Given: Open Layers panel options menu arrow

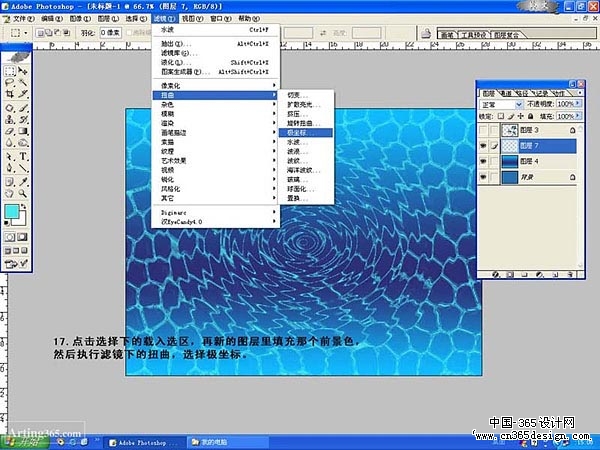Looking at the screenshot, I should pyautogui.click(x=580, y=93).
